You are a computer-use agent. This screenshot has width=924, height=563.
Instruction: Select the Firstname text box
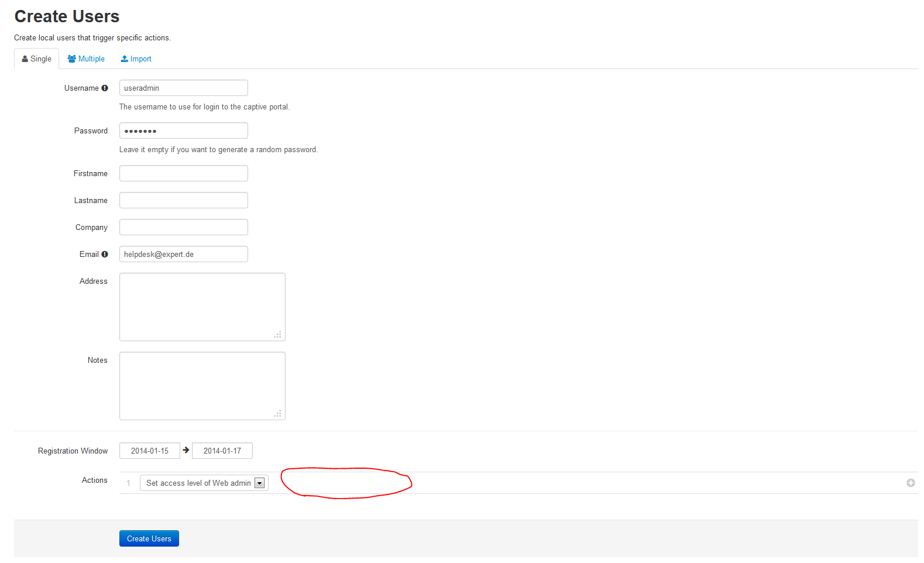(x=183, y=174)
